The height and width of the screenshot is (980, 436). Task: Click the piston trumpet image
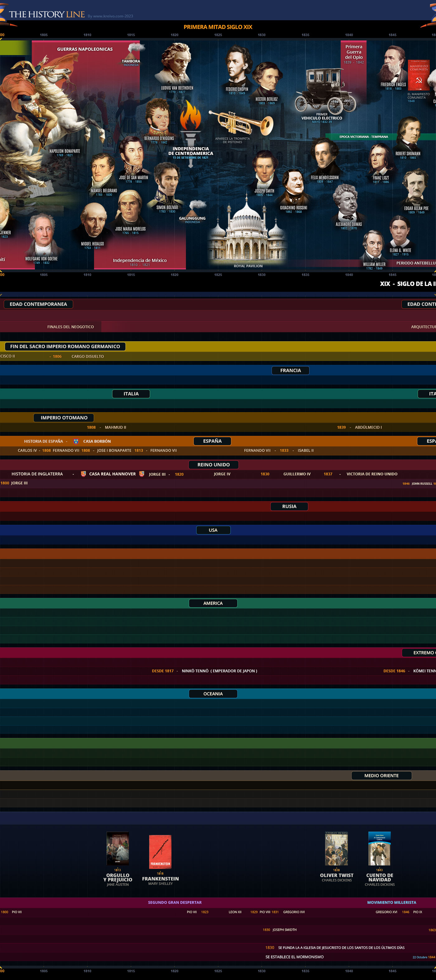[x=241, y=123]
